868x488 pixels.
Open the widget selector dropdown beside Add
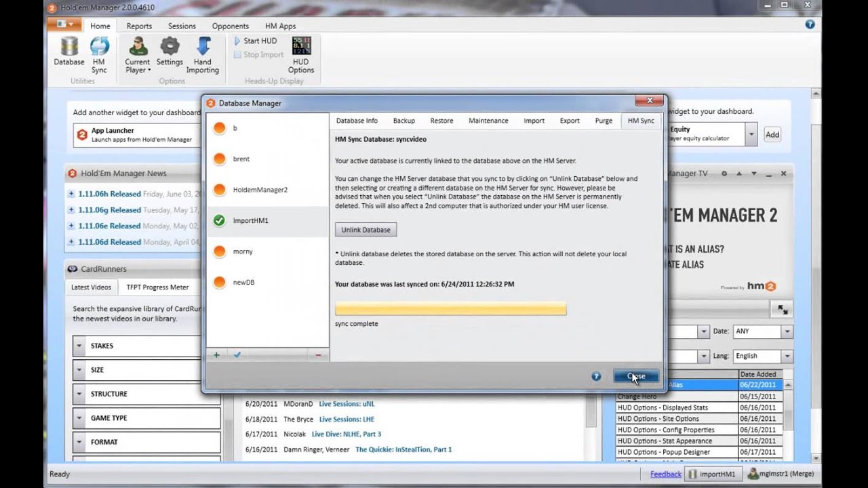click(x=751, y=134)
